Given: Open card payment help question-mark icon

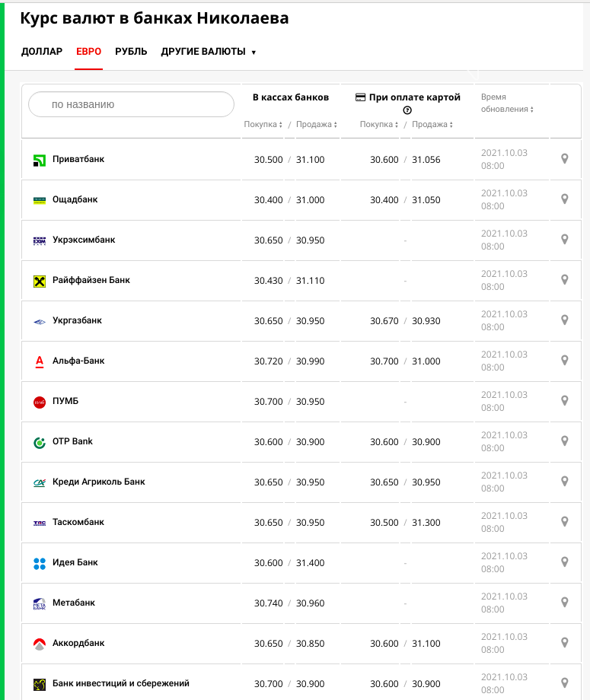Looking at the screenshot, I should 407,110.
